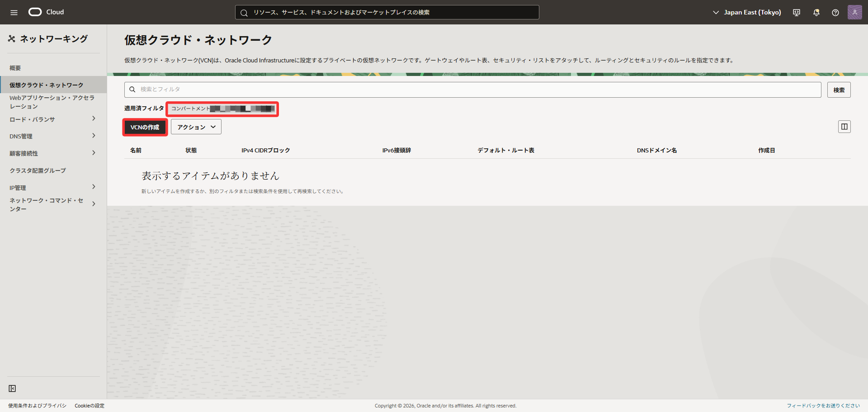Screen dimensions: 868x412
Task: Click the コンパートメント applied filter chip
Action: tap(222, 109)
